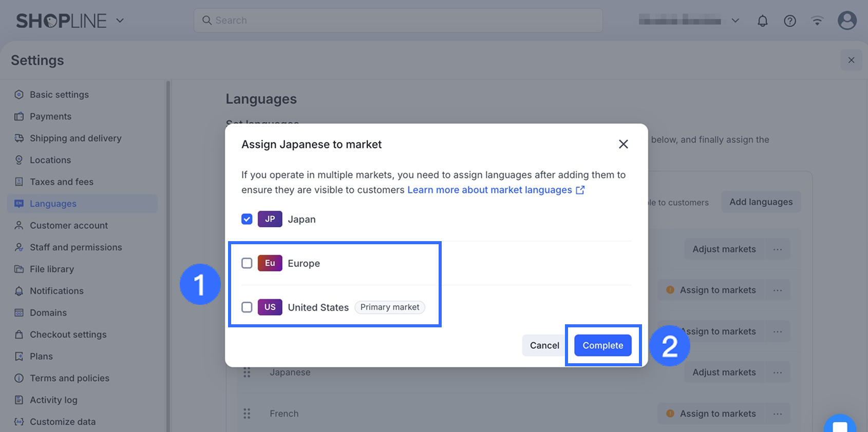Screen dimensions: 868x432
Task: Select Languages in sidebar
Action: 82,204
